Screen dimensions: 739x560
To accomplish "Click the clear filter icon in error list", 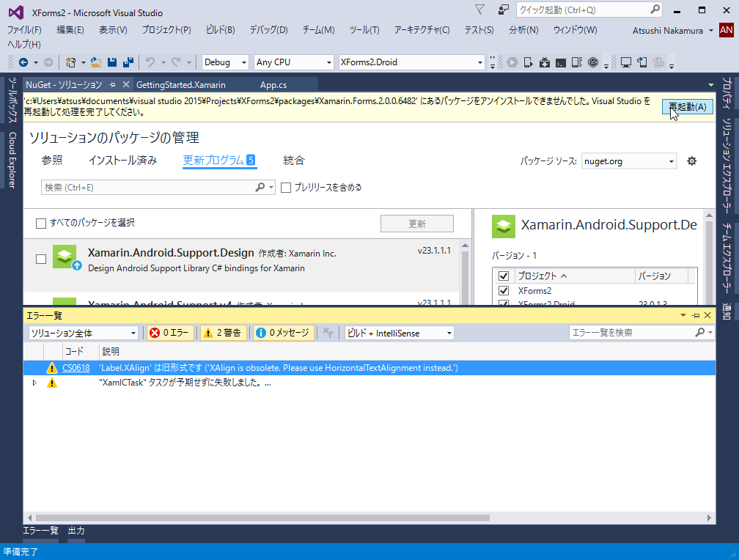I will click(x=328, y=333).
